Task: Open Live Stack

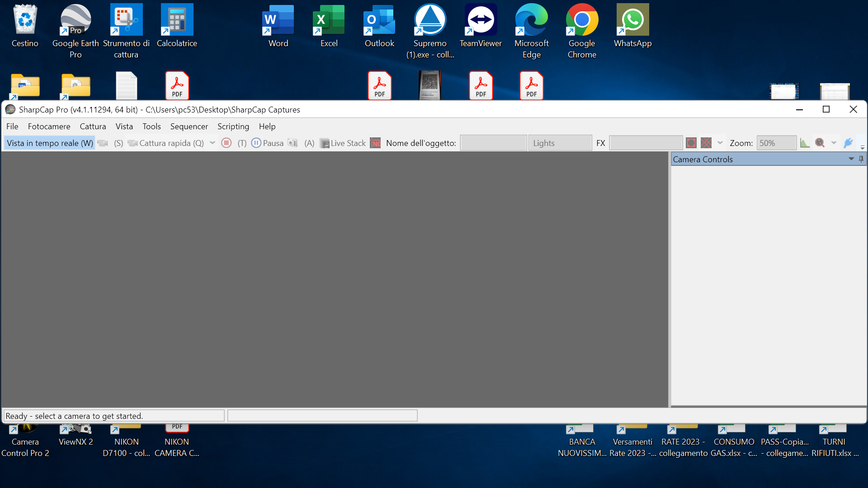Action: click(343, 143)
